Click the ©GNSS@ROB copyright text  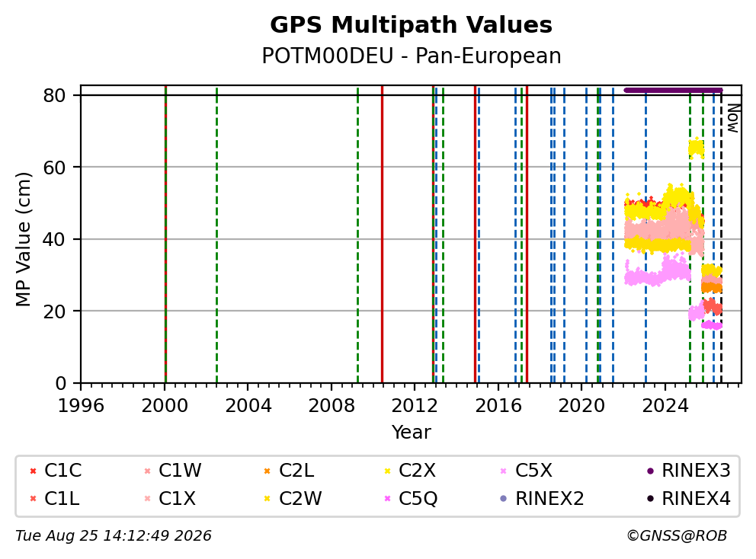click(677, 536)
